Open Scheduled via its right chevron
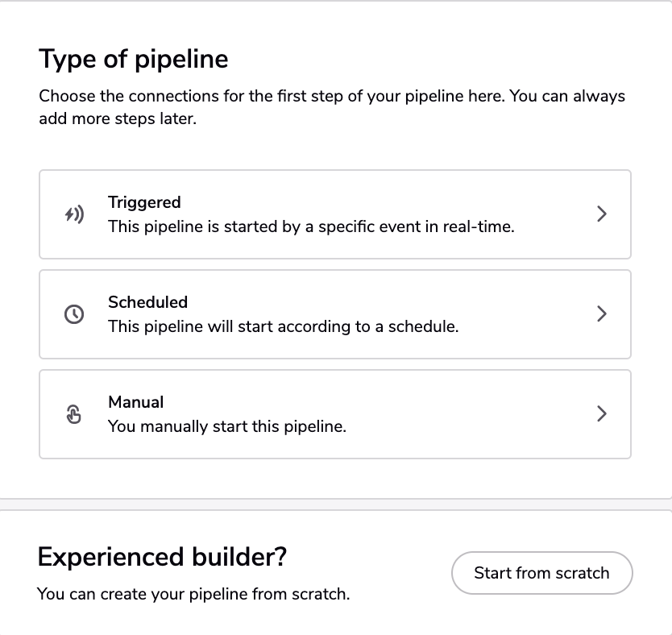The height and width of the screenshot is (635, 672). [x=602, y=313]
